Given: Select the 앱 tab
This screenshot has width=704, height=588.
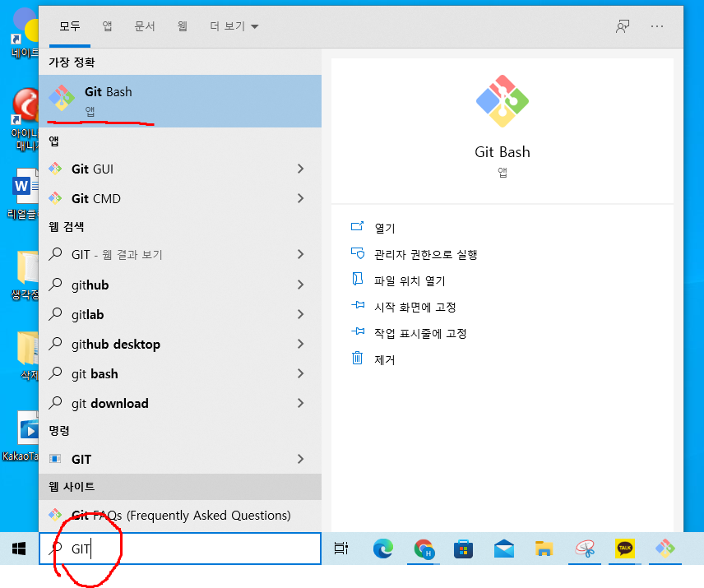Looking at the screenshot, I should point(107,26).
